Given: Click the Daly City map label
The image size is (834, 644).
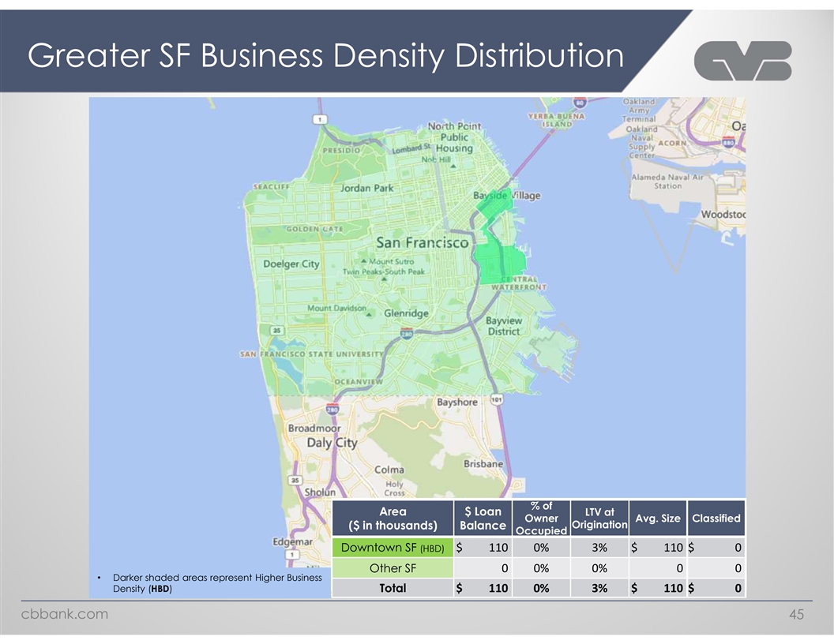Looking at the screenshot, I should pos(332,443).
